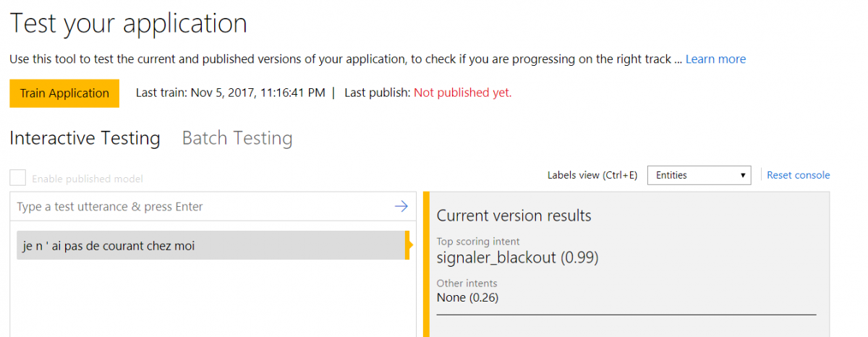Click the 'Current version results' heading
868x337 pixels.
pyautogui.click(x=514, y=216)
